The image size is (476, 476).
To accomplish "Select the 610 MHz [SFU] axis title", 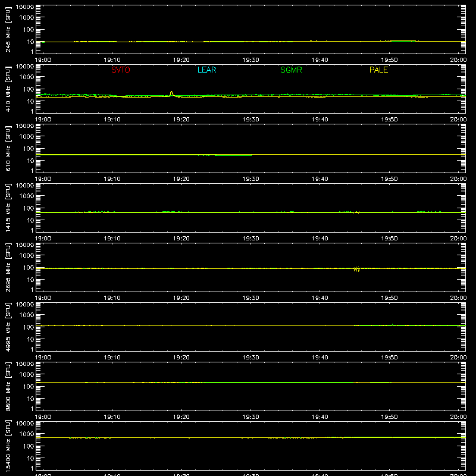I will point(8,148).
